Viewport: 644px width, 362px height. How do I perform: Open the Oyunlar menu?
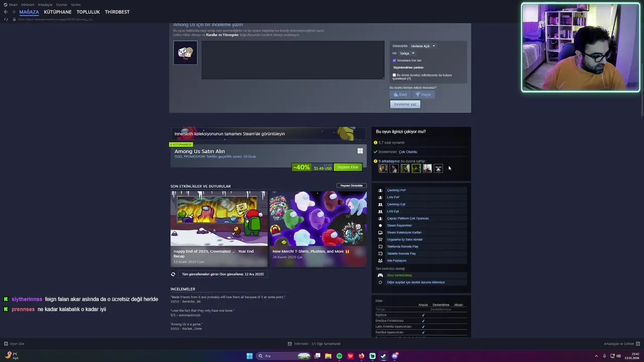pos(62,5)
